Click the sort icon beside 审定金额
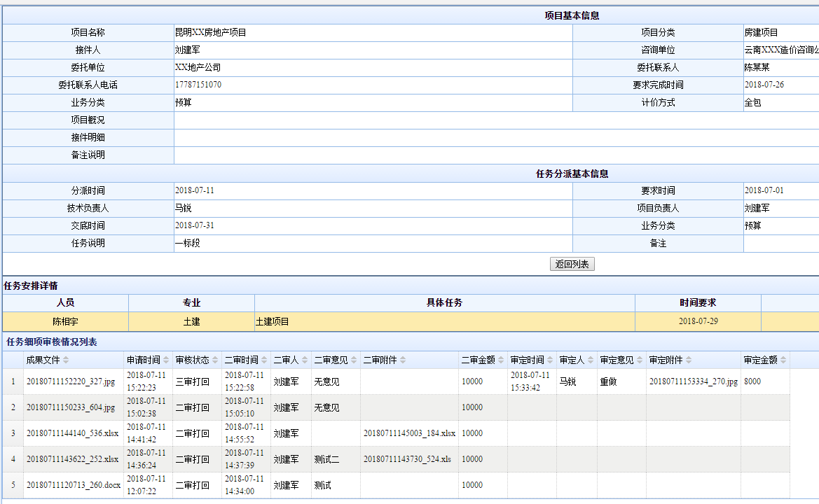 [783, 360]
